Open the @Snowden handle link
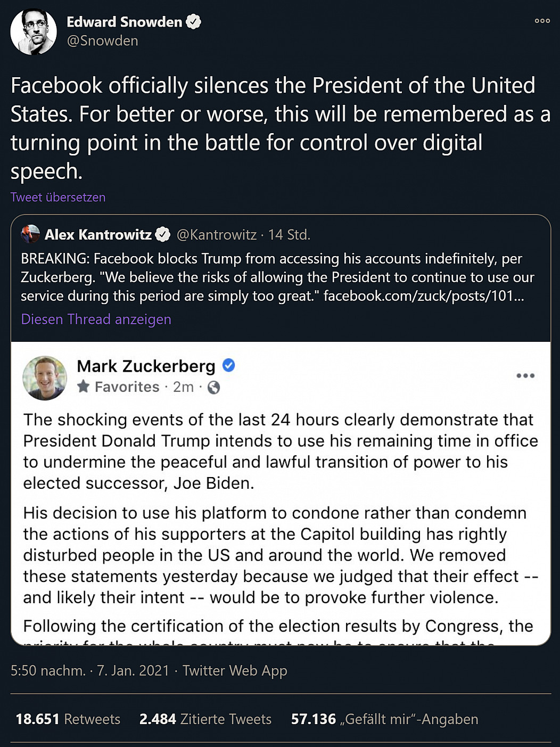 pos(102,41)
